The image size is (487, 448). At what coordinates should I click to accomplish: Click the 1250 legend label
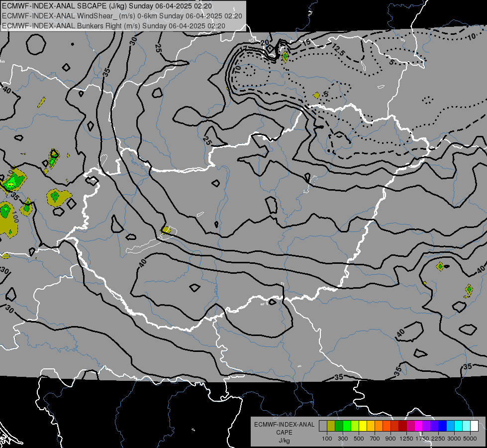click(x=406, y=439)
